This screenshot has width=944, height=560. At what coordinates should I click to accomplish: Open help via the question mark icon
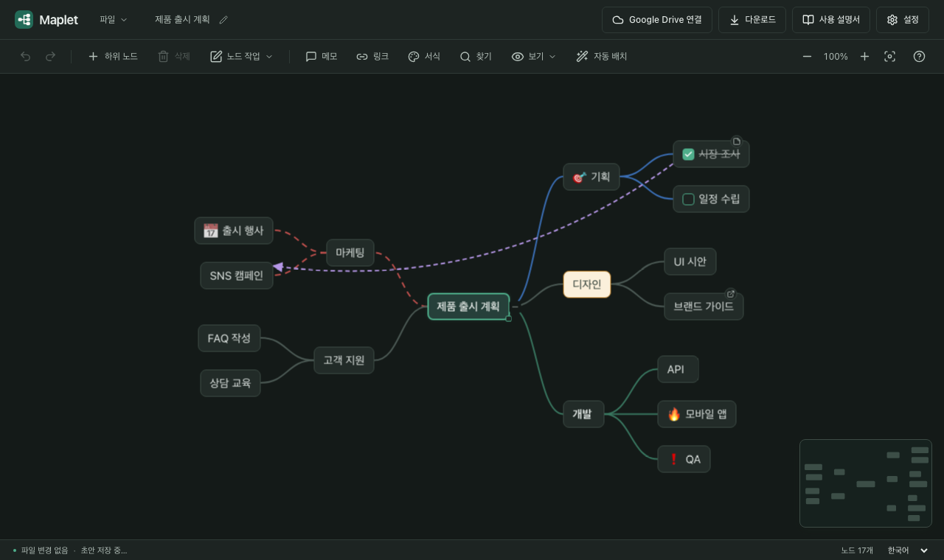pyautogui.click(x=919, y=57)
